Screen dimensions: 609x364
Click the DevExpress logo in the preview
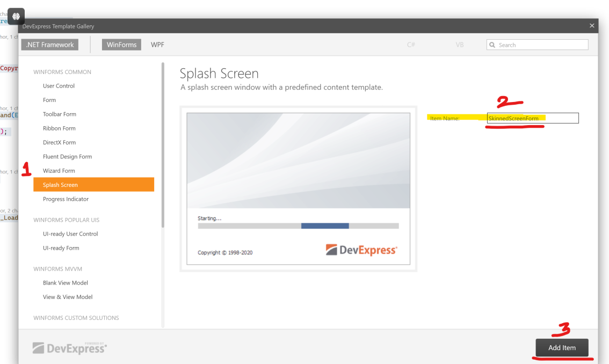pos(361,250)
